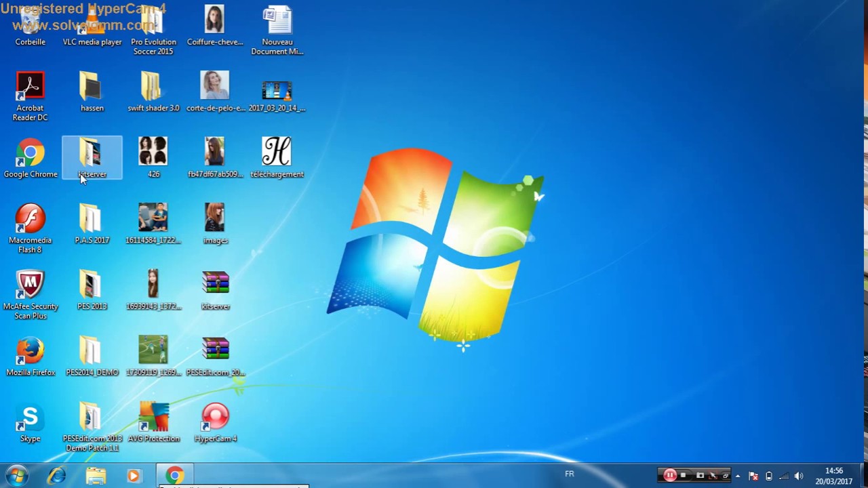The image size is (868, 488).
Task: Launch VLC media player from the desktop
Action: point(92,27)
